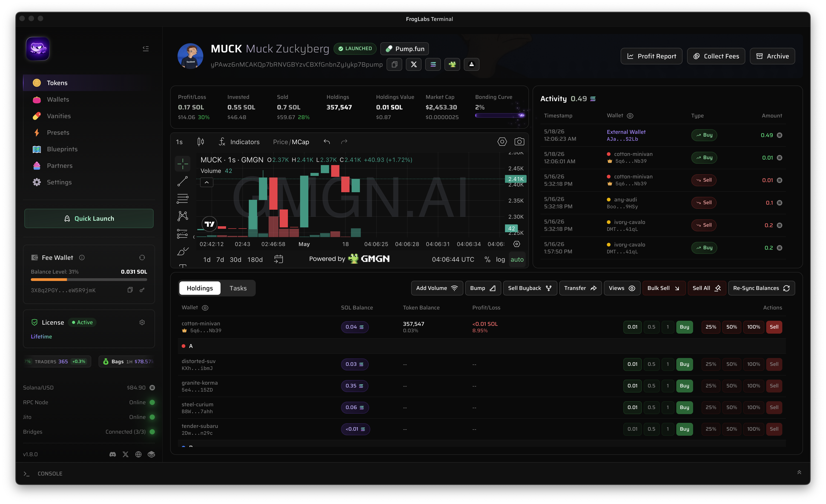Set chart range to 30d
Image resolution: width=826 pixels, height=504 pixels.
(x=235, y=259)
